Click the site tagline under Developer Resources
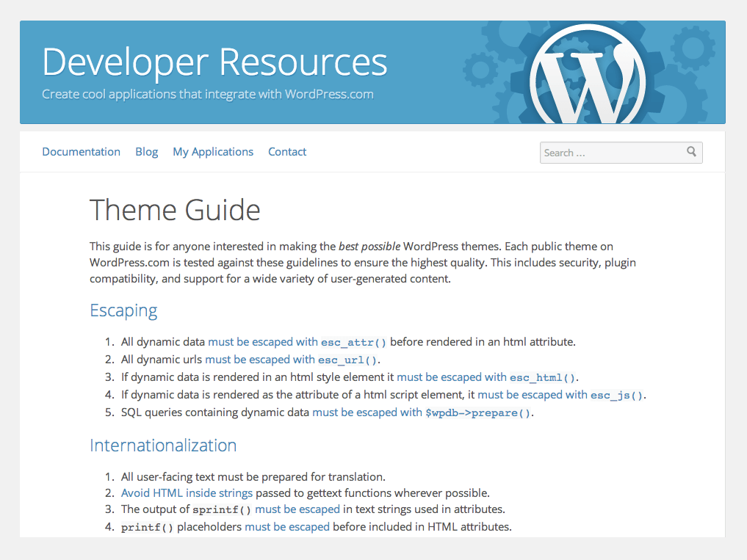 pos(209,94)
